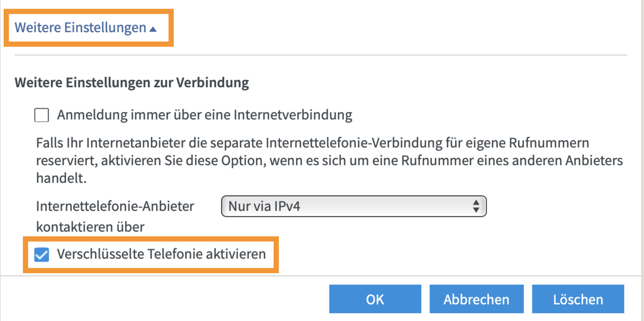Uncheck Verschlüsselte Telefonie aktivieren checkbox
This screenshot has height=321, width=644.
(41, 254)
